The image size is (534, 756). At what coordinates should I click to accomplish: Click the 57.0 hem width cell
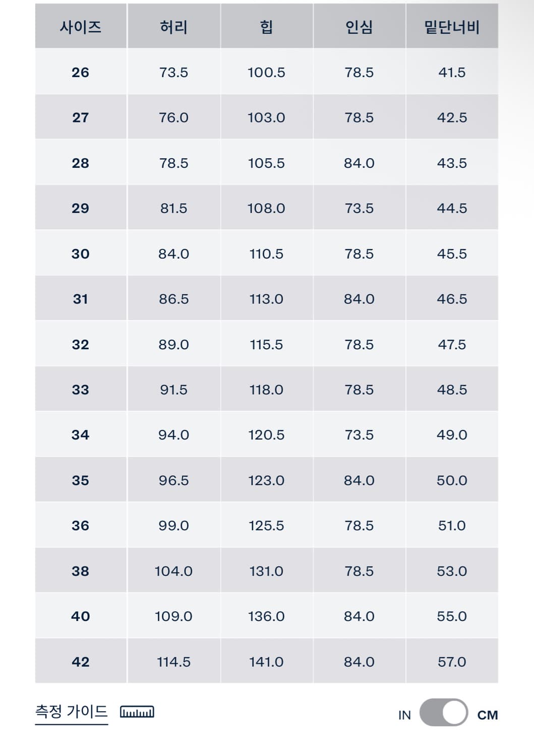tap(452, 661)
